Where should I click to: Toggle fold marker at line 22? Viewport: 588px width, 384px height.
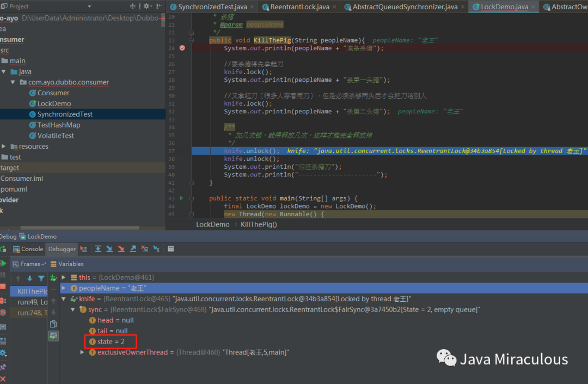pos(192,33)
